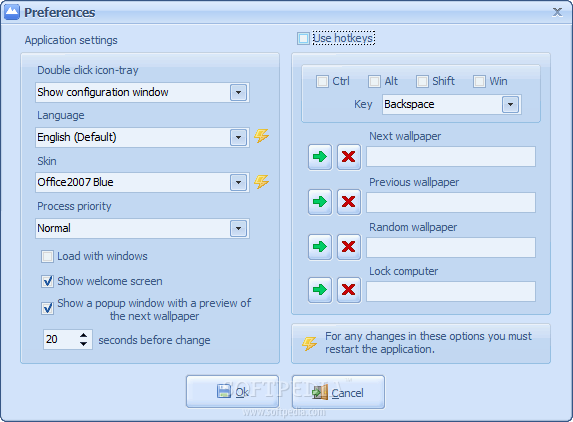Image resolution: width=573 pixels, height=422 pixels.
Task: Click the Application settings heading
Action: [71, 40]
